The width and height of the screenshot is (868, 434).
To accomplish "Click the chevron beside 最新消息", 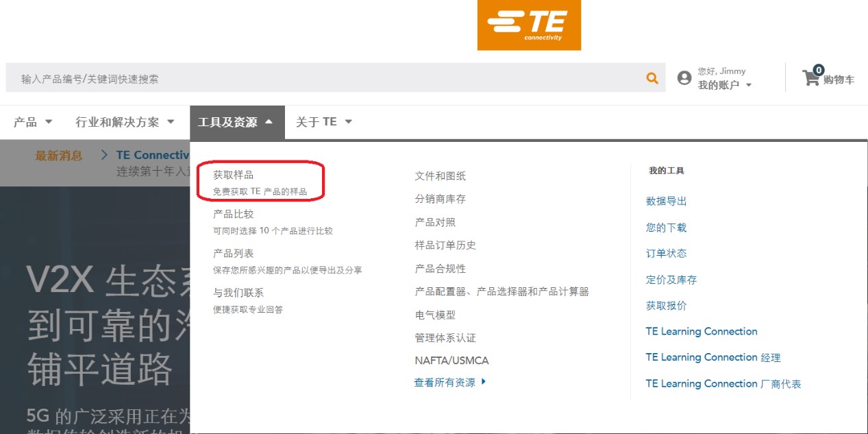I will coord(105,156).
